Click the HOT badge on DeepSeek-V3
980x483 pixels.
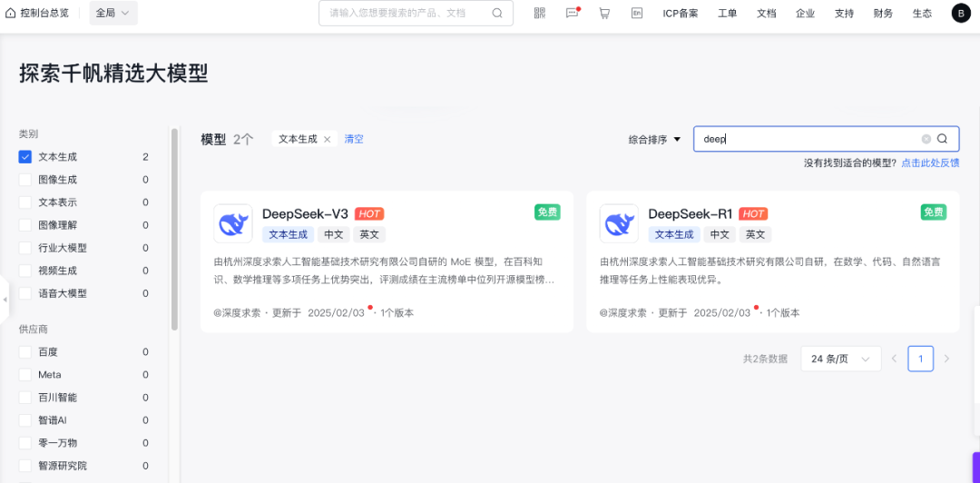coord(369,214)
